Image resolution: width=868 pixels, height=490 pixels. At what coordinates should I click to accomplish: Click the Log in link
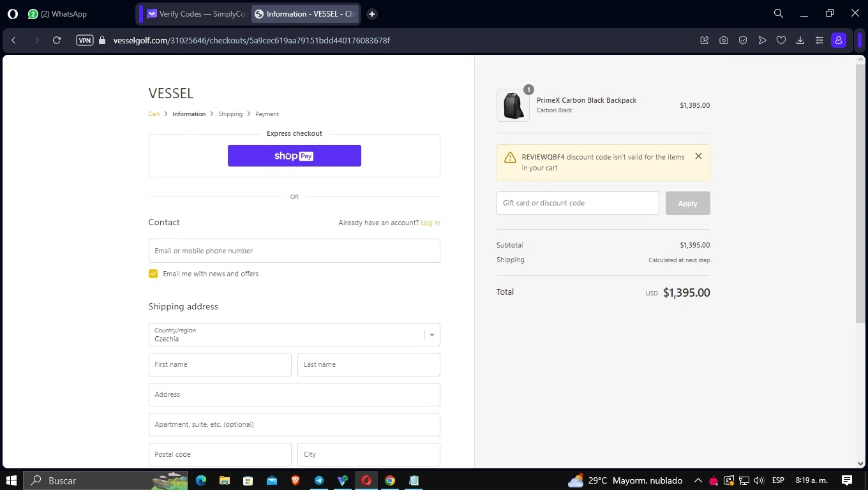[430, 223]
